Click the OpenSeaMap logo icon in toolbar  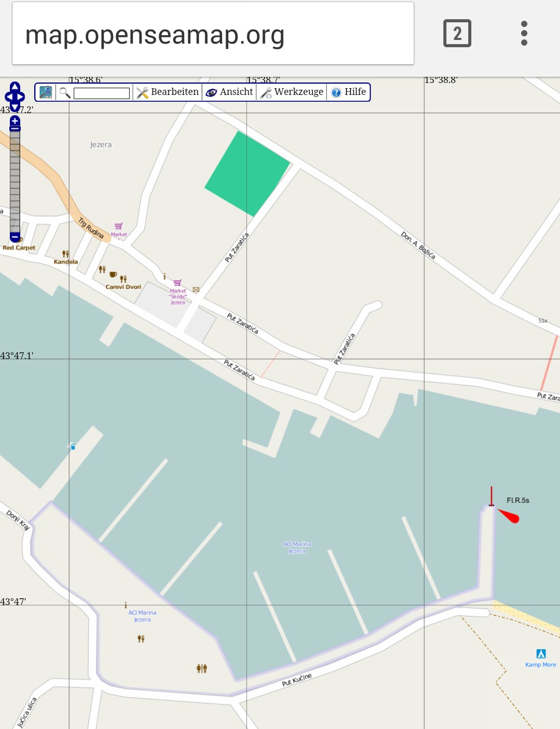tap(46, 92)
